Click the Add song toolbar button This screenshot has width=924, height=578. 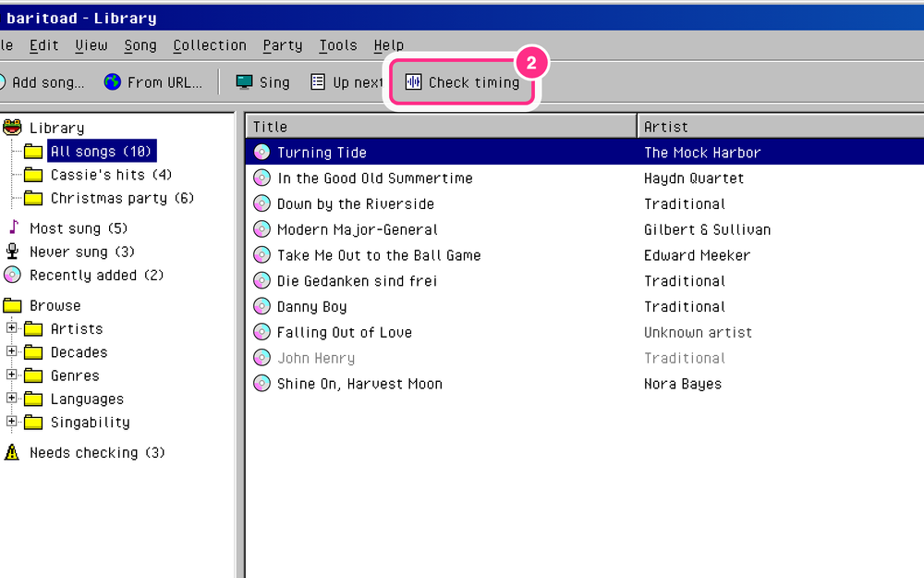click(43, 82)
